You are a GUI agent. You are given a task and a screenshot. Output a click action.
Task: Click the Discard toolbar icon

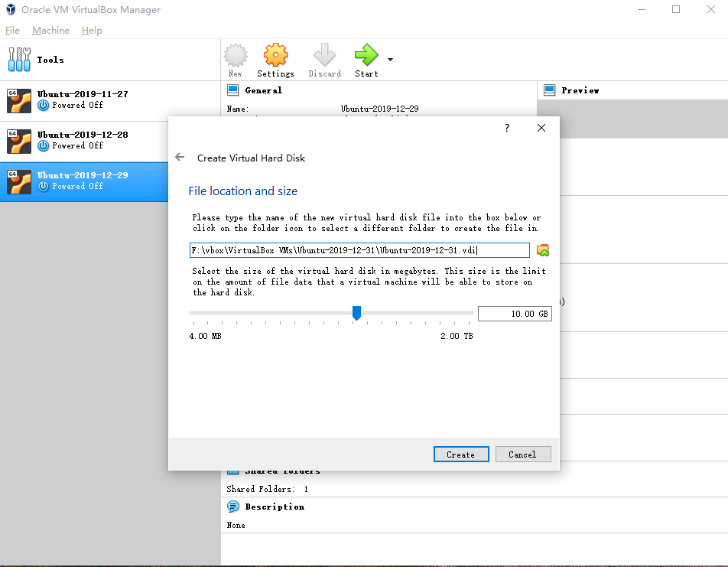click(x=324, y=55)
